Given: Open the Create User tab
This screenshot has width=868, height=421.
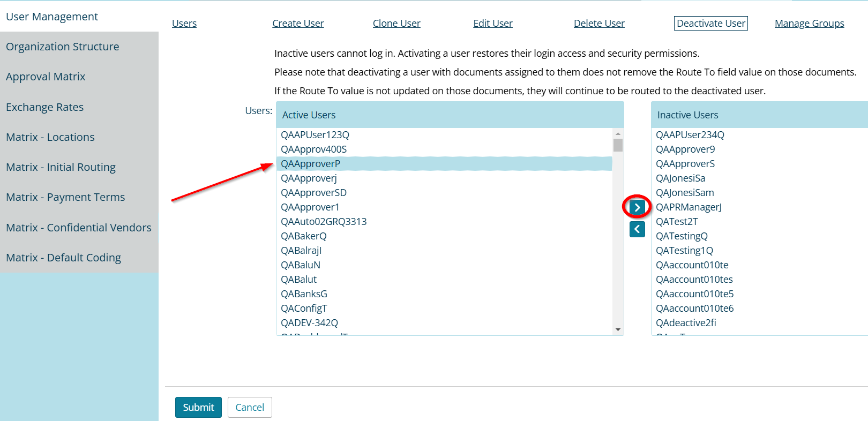Looking at the screenshot, I should click(x=298, y=24).
